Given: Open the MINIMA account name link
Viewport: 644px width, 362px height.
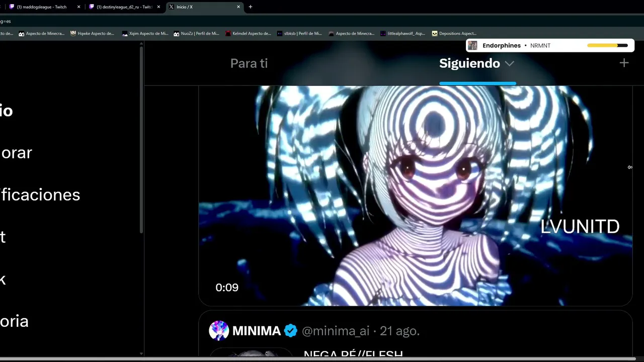Looking at the screenshot, I should click(x=257, y=331).
